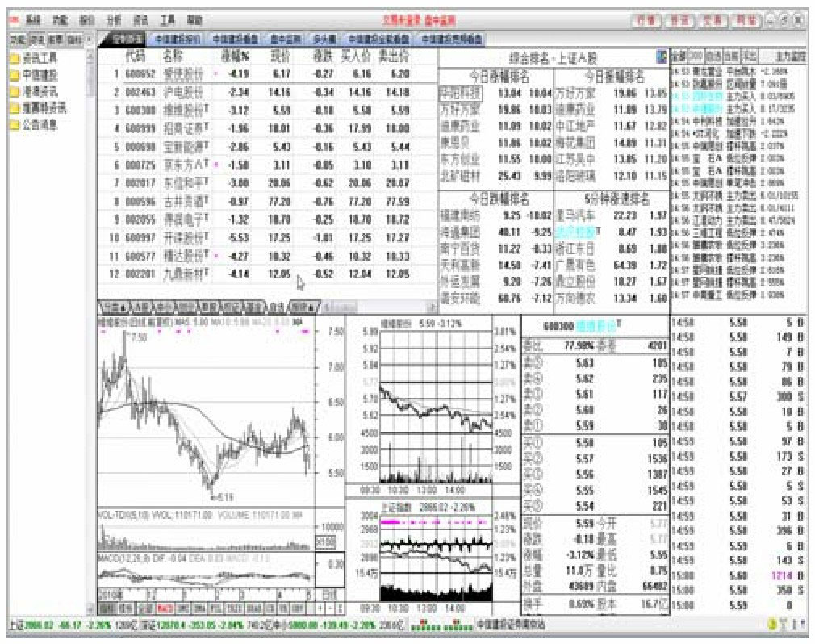Toggle the MACD indicator below the chart
Image resolution: width=815 pixels, height=644 pixels.
pyautogui.click(x=164, y=608)
